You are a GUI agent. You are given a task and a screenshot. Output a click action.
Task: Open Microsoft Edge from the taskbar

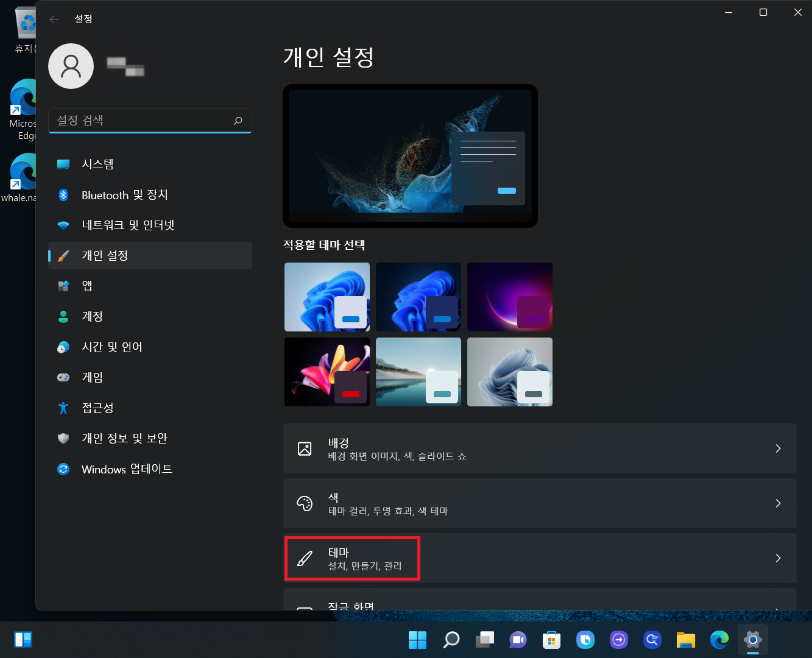[719, 640]
